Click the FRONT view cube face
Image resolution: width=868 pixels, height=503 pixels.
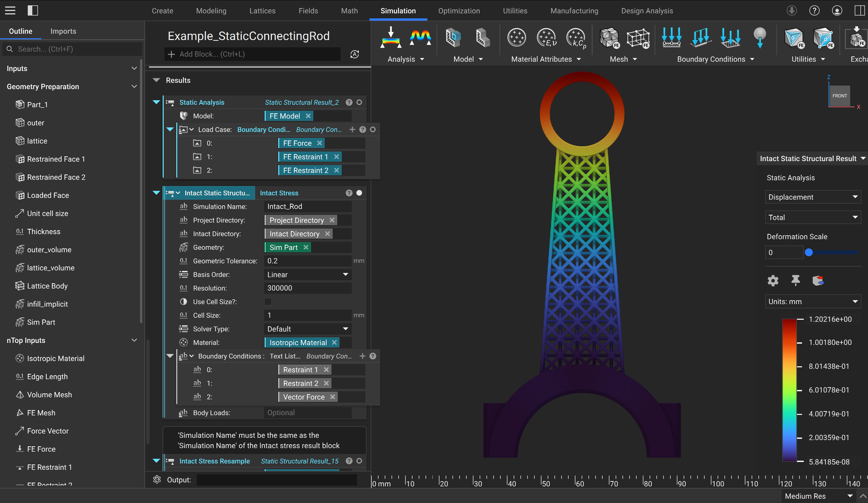point(839,96)
